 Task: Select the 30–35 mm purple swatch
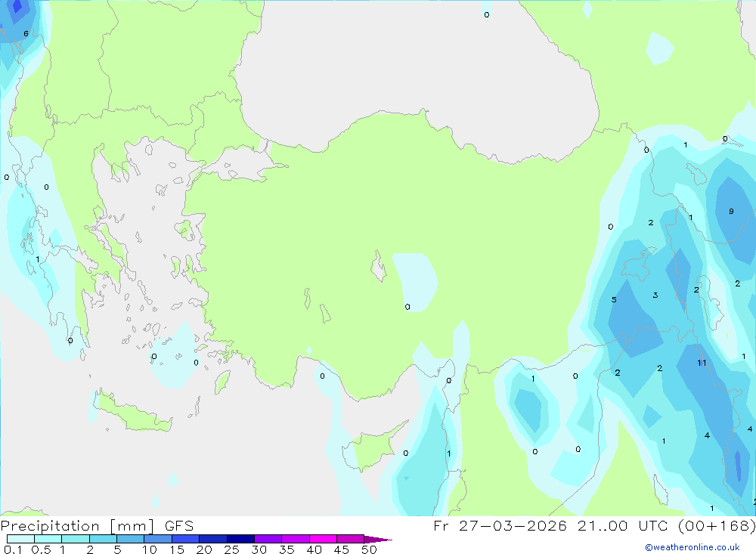[x=268, y=539]
